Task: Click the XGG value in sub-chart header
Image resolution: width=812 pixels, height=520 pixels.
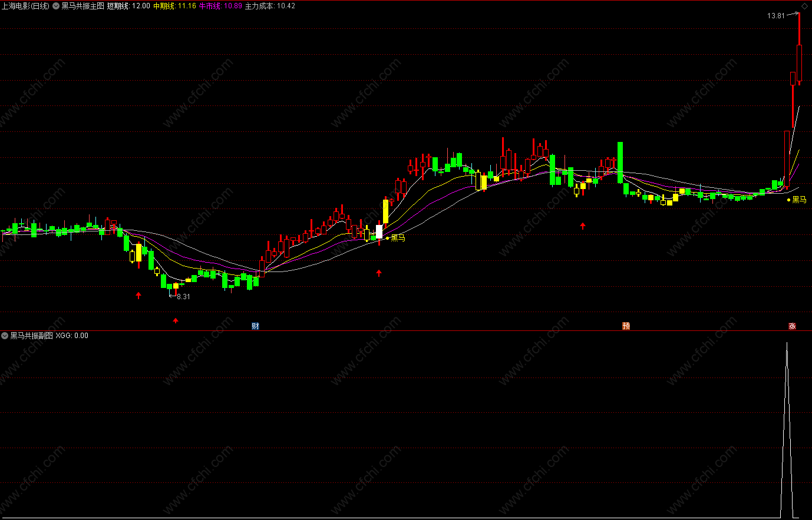Action: (x=72, y=336)
